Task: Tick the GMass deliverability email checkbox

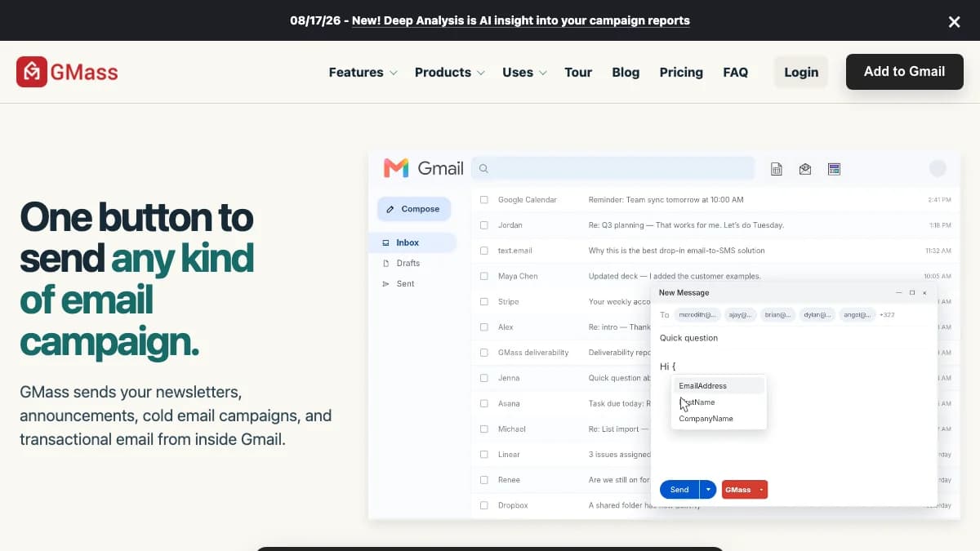Action: pos(484,353)
